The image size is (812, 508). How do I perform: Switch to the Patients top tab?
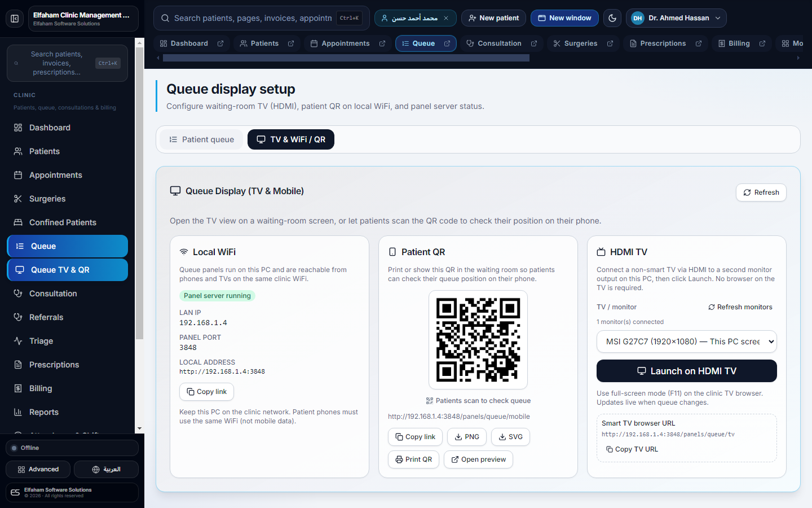[x=259, y=43]
